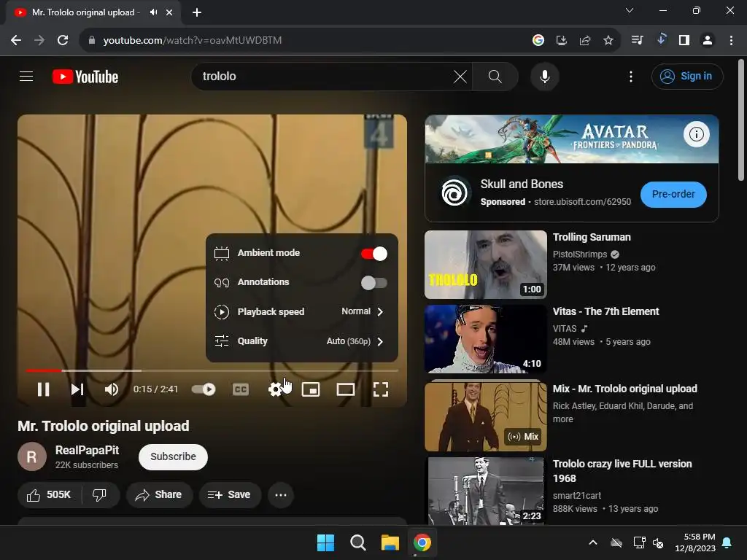Subscribe to RealPapaPit channel
Viewport: 747px width, 560px height.
coord(174,456)
